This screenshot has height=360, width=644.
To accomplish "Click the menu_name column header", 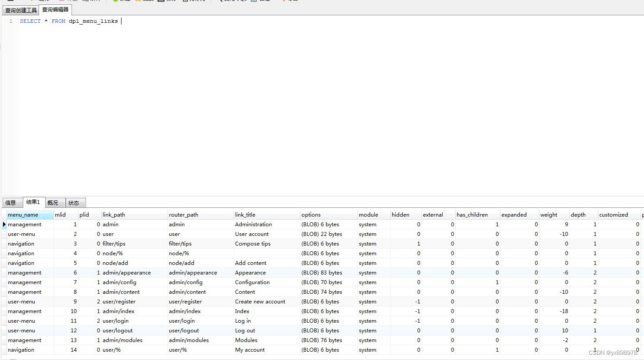I will coord(30,214).
